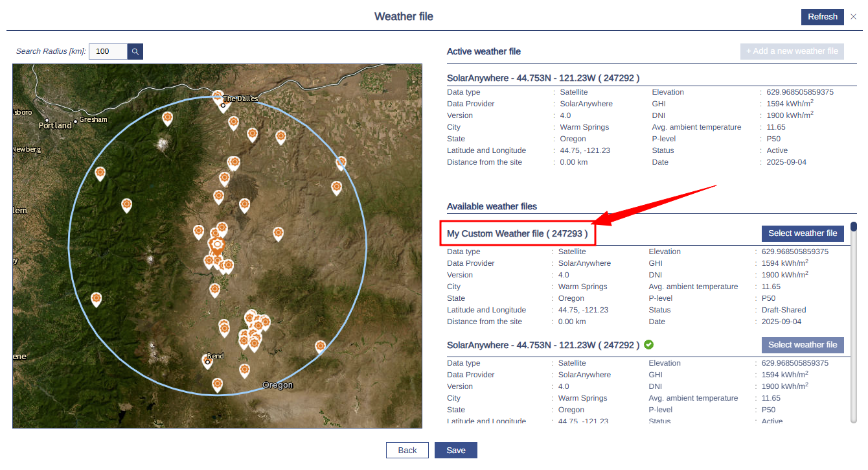Image resolution: width=868 pixels, height=470 pixels.
Task: Click the Refresh button
Action: tap(823, 17)
